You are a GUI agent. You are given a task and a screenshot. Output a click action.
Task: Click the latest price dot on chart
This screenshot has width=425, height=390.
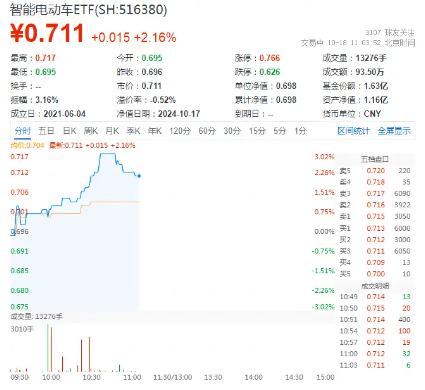coord(139,176)
